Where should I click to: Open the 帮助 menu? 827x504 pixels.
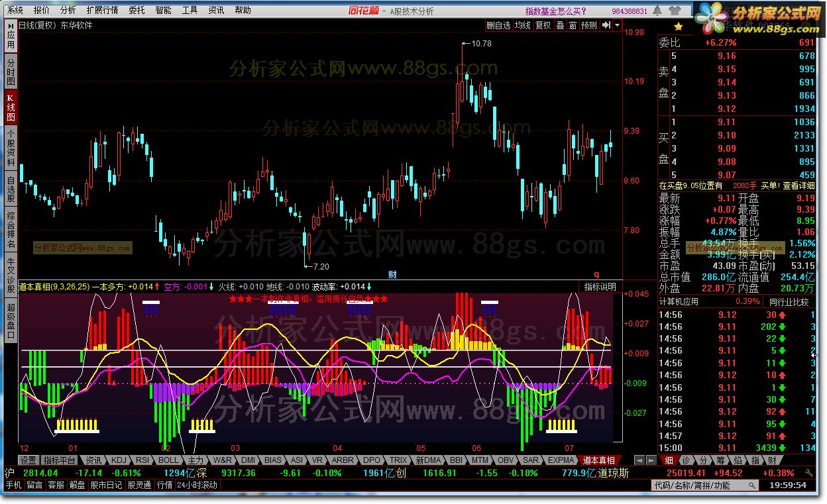pyautogui.click(x=243, y=10)
